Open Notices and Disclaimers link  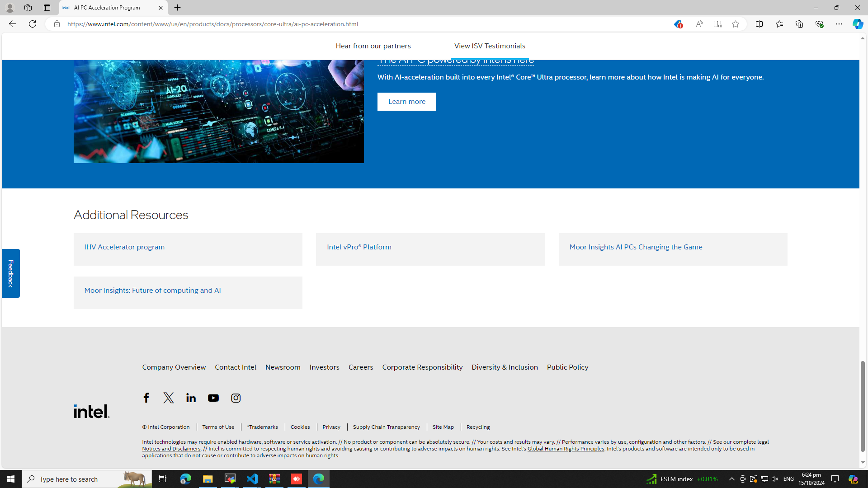pos(171,449)
